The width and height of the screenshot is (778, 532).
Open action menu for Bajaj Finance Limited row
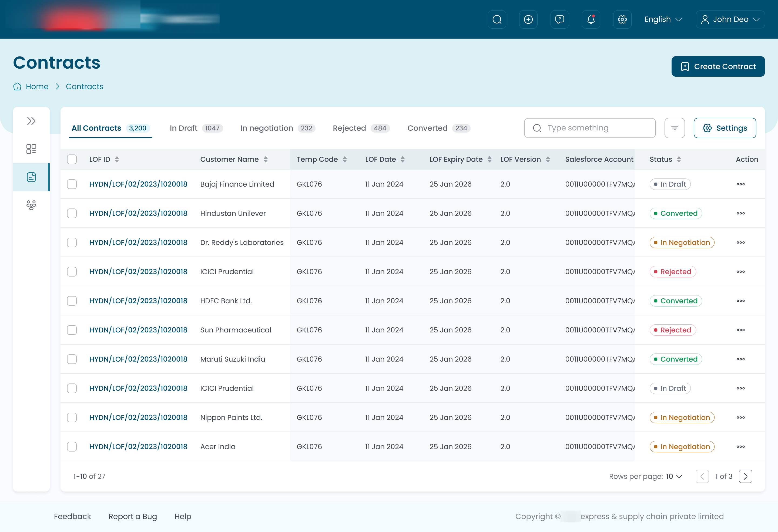(x=740, y=184)
